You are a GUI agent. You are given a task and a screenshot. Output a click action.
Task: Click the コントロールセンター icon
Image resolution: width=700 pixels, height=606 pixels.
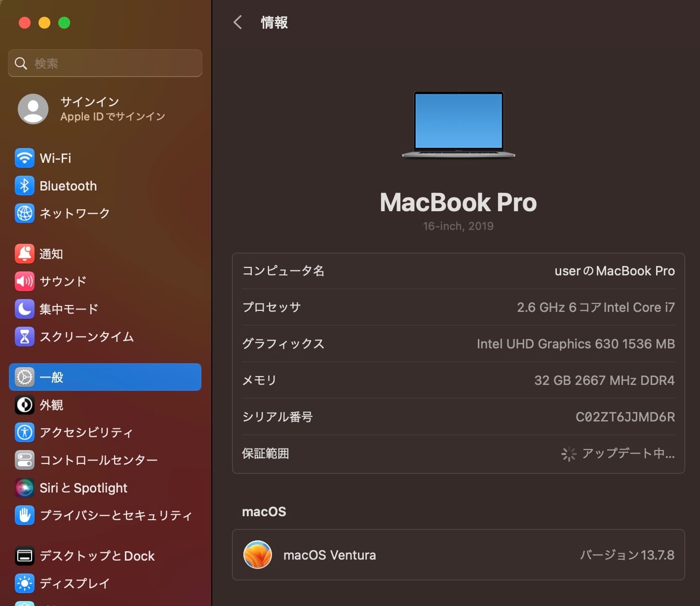pos(25,460)
